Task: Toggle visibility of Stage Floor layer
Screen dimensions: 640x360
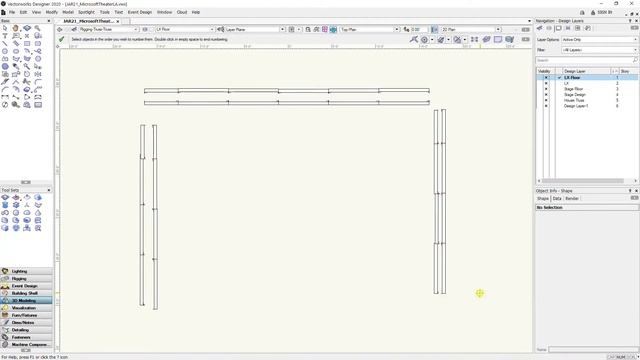Action: 546,89
